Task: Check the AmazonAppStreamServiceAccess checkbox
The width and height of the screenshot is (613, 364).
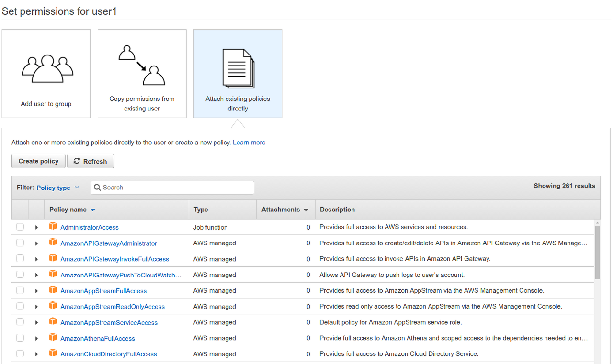Action: point(20,322)
